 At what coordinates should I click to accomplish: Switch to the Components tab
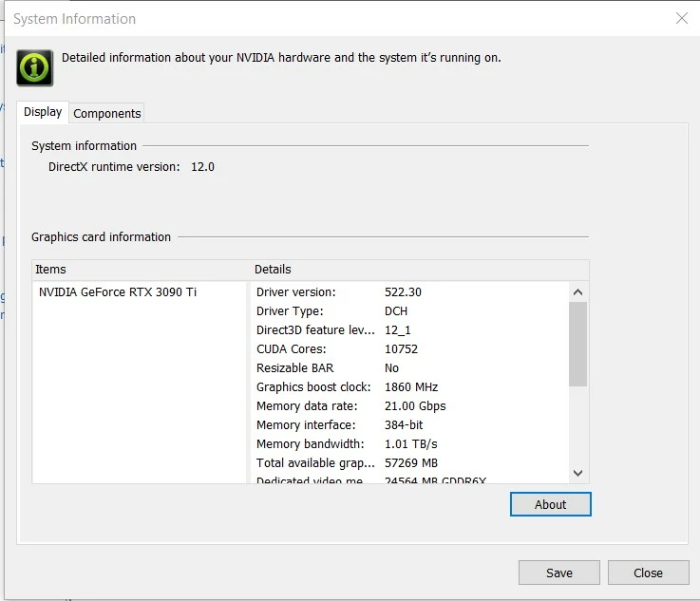pyautogui.click(x=106, y=113)
